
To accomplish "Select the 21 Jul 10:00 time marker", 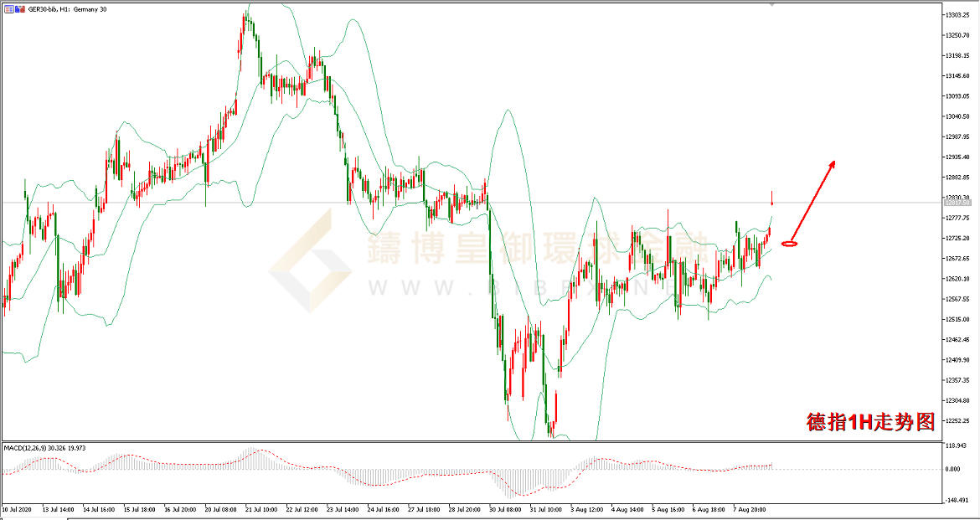I will tap(262, 509).
